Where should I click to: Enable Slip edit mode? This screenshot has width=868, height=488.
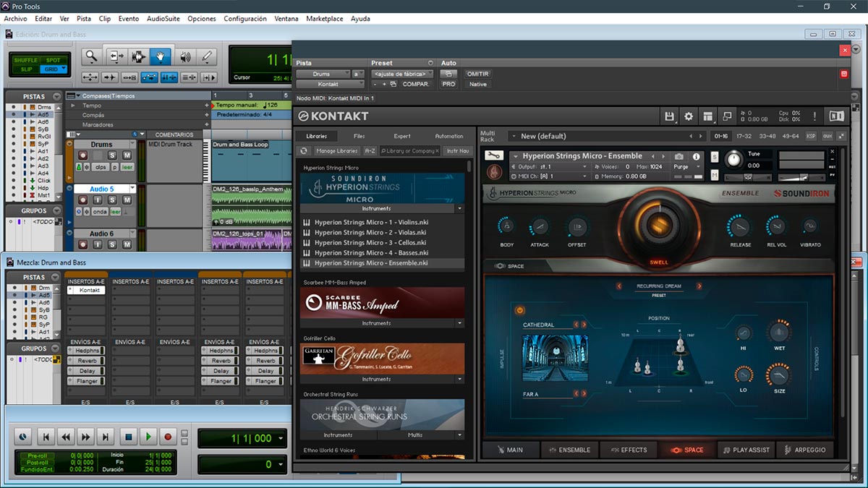(x=26, y=69)
